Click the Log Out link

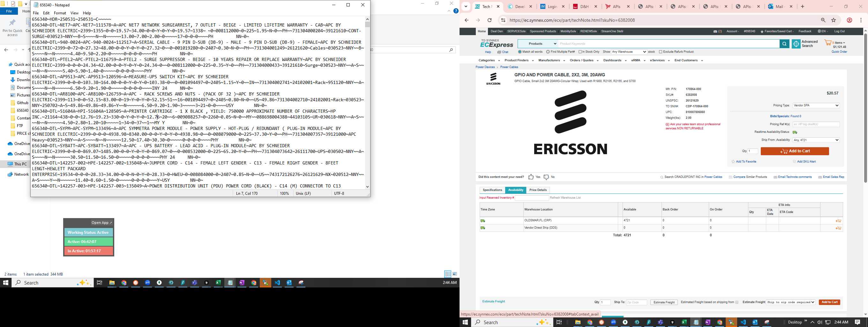[x=839, y=31]
